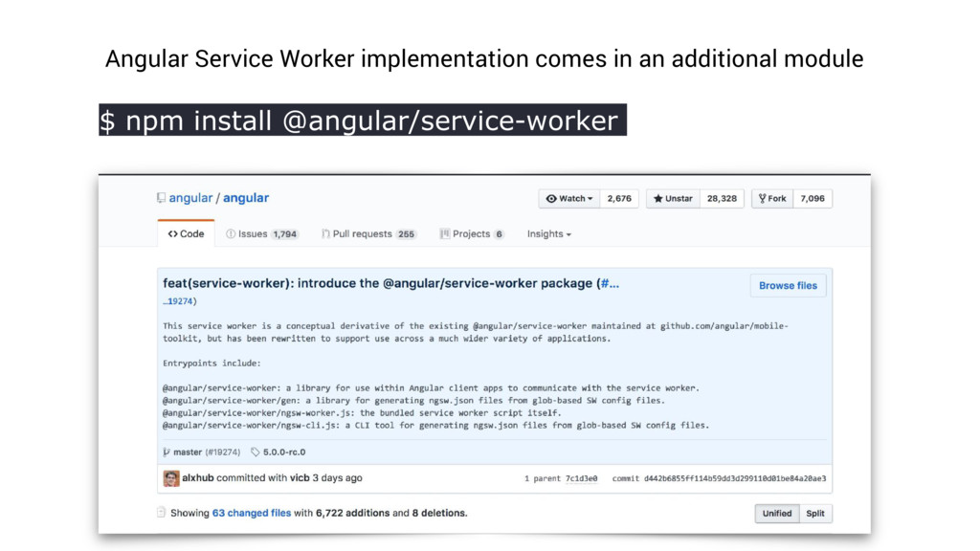Click alxhub's avatar thumbnail

[171, 478]
